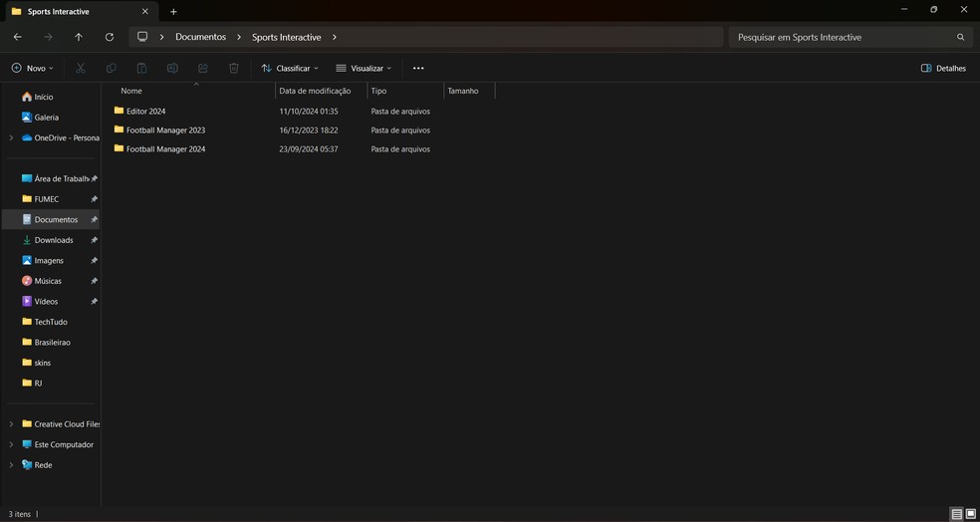The image size is (980, 522).
Task: Refresh the current folder view
Action: 110,37
